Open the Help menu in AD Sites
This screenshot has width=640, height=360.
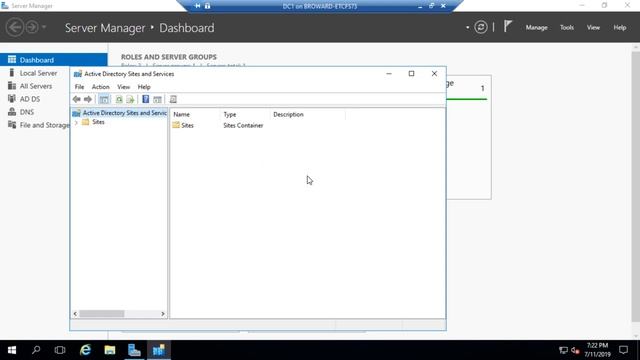[144, 87]
